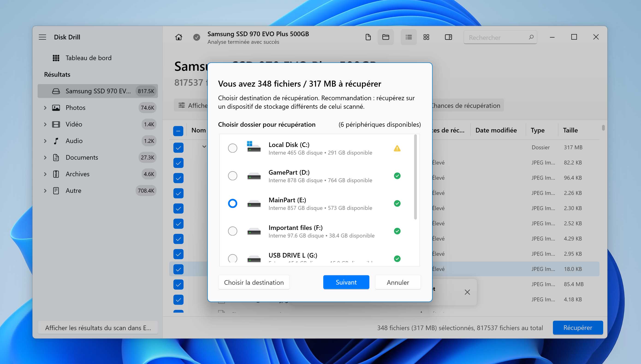Click the scan completed checkmark icon

coord(197,37)
